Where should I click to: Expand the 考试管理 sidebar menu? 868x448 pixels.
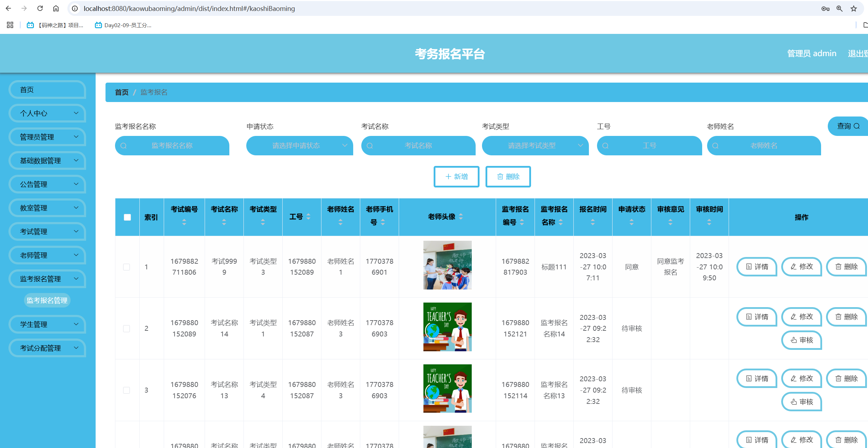click(48, 232)
